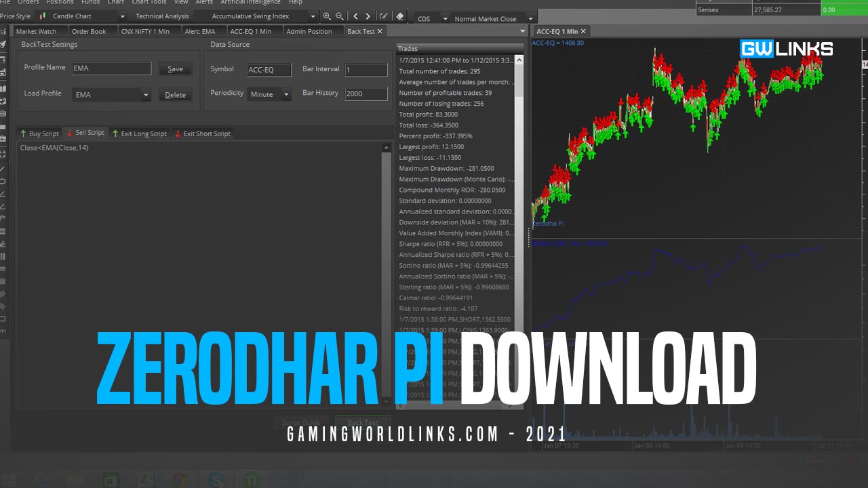Viewport: 868px width, 488px height.
Task: Pick the ellipse drawing tool in left sidebar
Action: click(3, 181)
